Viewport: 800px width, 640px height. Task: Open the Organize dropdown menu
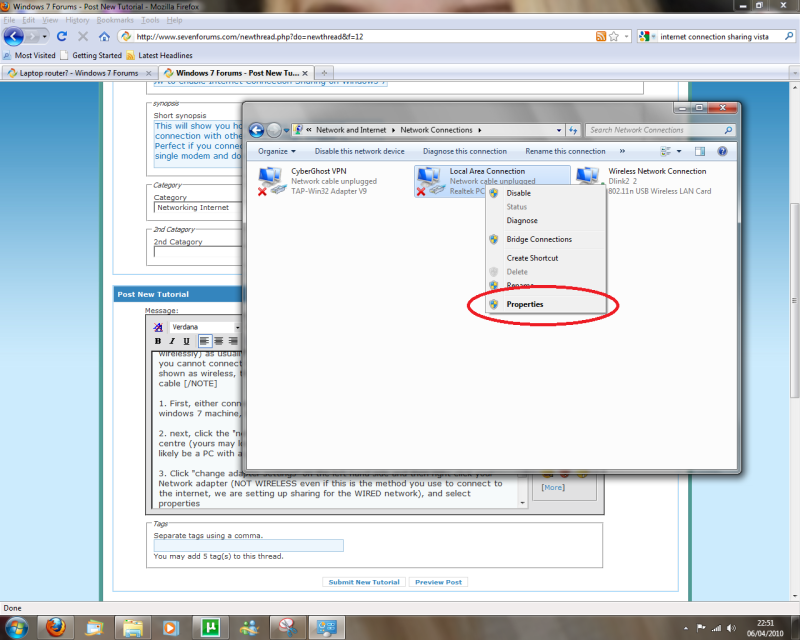tap(277, 151)
